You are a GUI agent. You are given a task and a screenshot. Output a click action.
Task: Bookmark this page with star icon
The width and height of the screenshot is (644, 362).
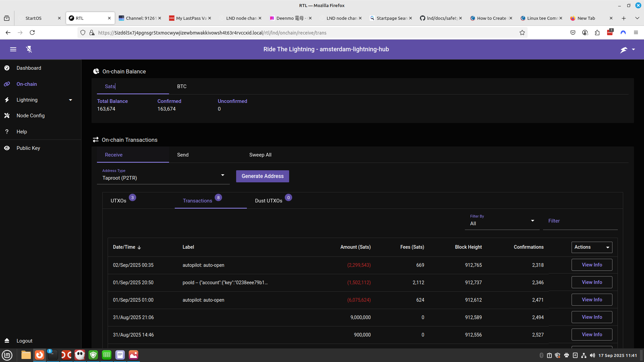tap(522, 33)
